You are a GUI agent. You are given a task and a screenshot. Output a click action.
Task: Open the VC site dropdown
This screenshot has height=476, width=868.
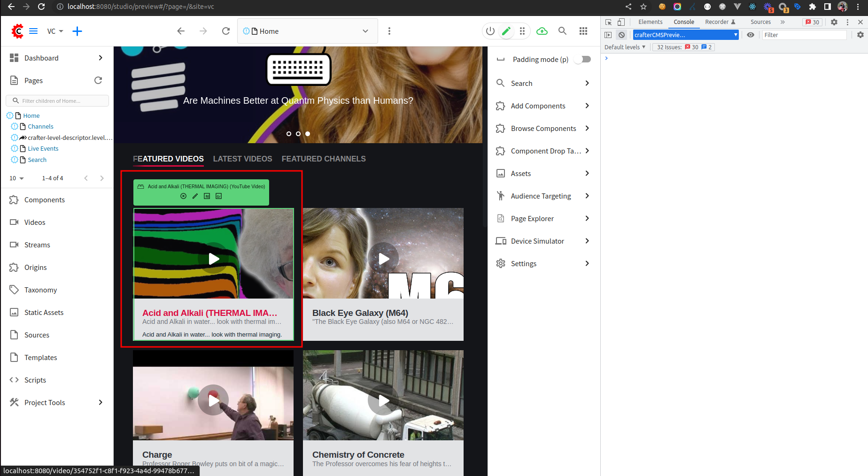pyautogui.click(x=55, y=31)
